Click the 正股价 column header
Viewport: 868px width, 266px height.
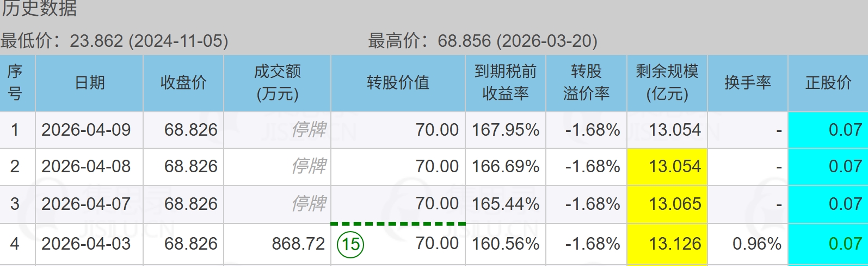[x=828, y=83]
